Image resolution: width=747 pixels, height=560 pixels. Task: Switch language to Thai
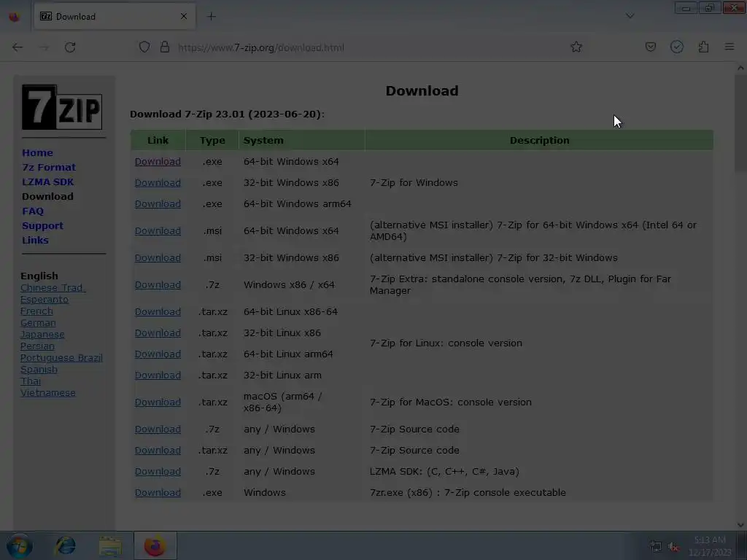tap(31, 381)
